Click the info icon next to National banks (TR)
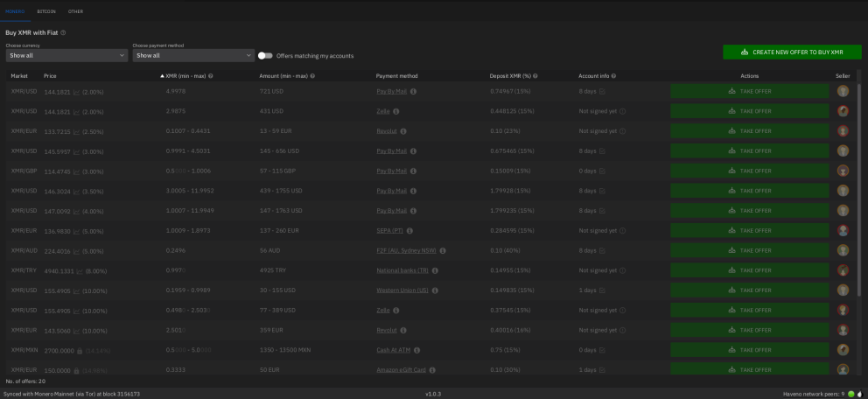The width and height of the screenshot is (868, 399). point(435,270)
